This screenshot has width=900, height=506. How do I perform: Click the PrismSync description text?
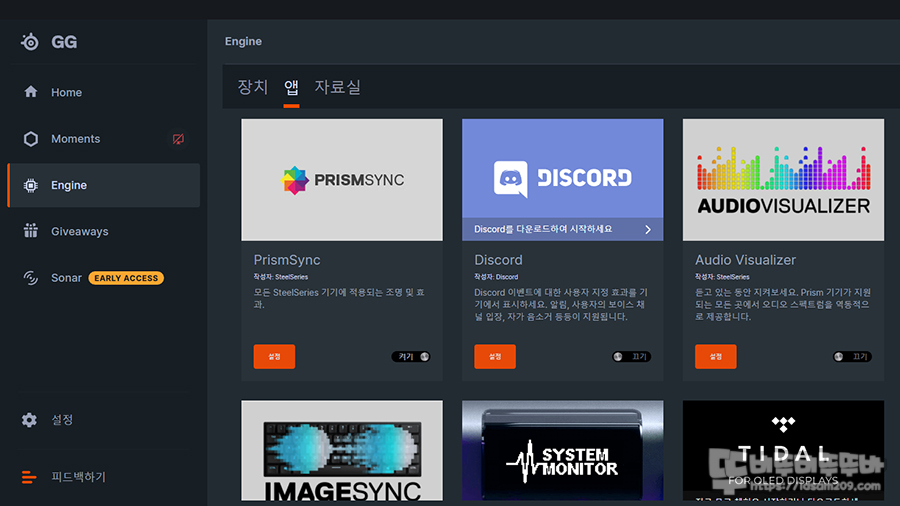(x=339, y=298)
